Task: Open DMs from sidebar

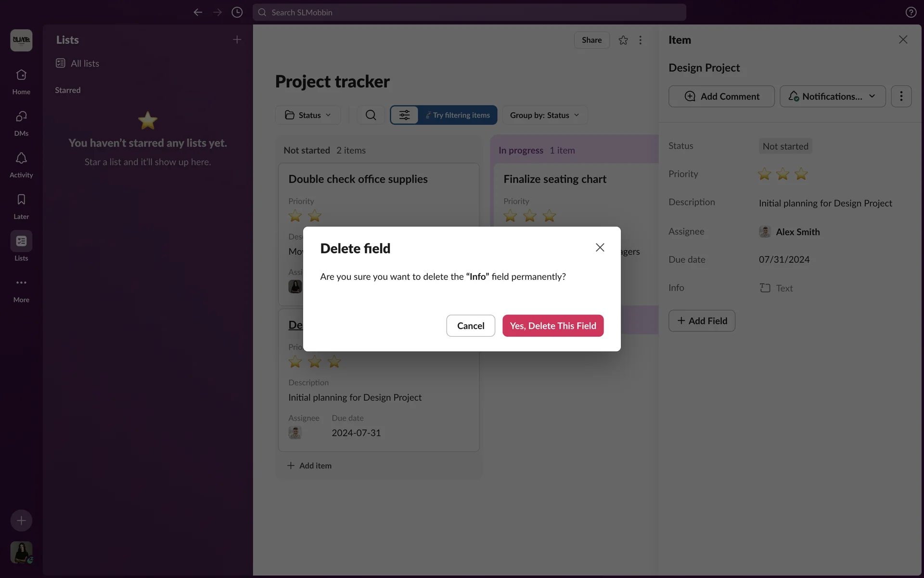Action: tap(21, 117)
